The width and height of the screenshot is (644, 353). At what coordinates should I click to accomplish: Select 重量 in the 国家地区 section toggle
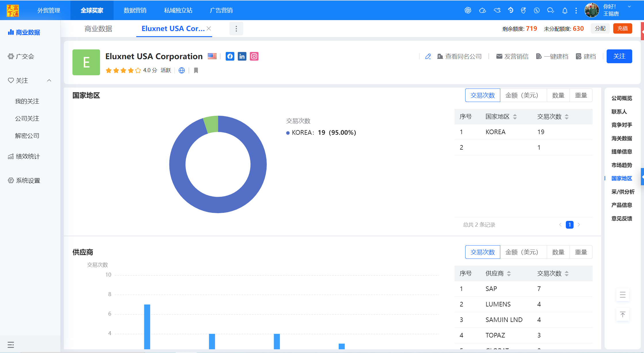tap(581, 95)
